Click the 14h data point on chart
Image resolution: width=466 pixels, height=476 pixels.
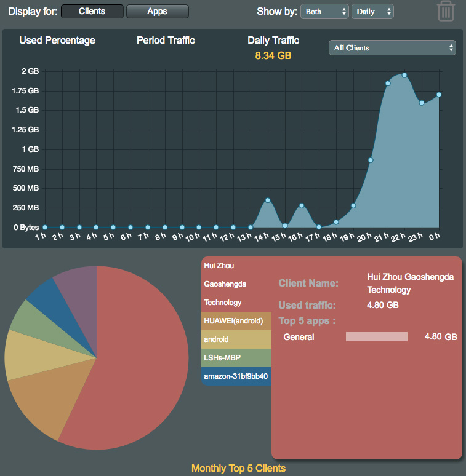click(x=267, y=200)
